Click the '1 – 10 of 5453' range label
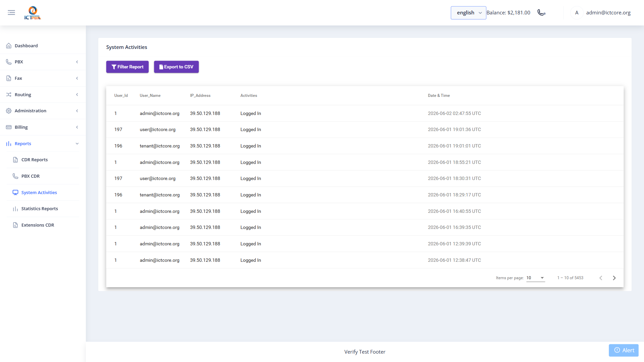Screen dimensions: 644x362 [x=570, y=278]
